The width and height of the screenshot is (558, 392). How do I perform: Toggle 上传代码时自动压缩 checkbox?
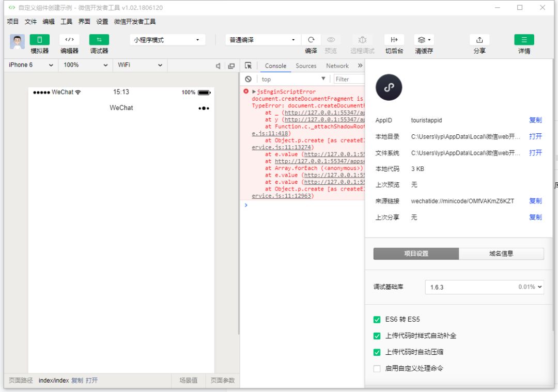pyautogui.click(x=377, y=352)
